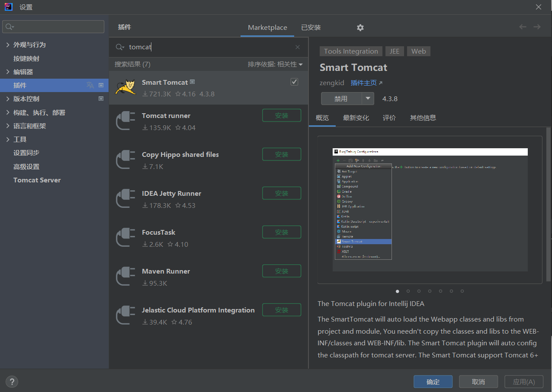
Task: Click the Smart Tomcat cat logo
Action: (x=125, y=88)
